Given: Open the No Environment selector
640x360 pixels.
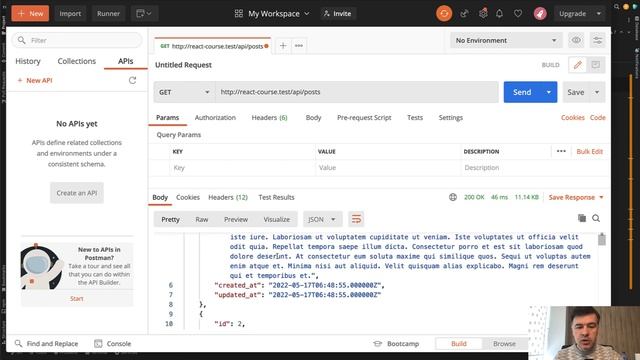Looking at the screenshot, I should pos(506,40).
